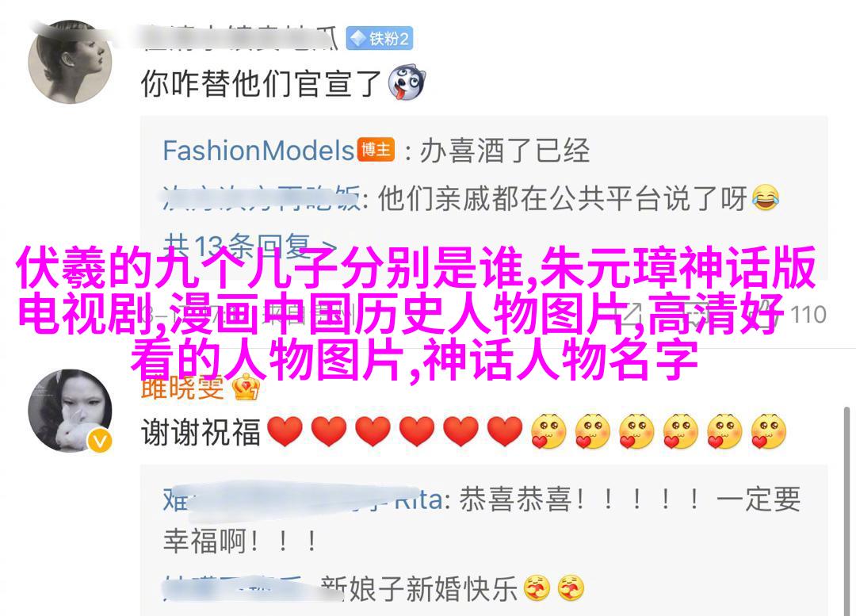Select the 你咋替他们官宣了 comment text
856x616 pixels.
[261, 84]
